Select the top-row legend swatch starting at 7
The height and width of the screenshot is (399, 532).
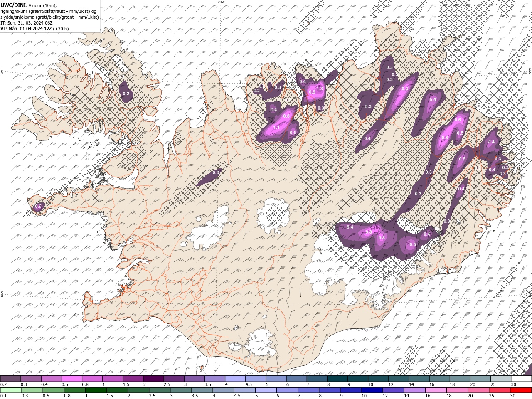[x=317, y=379]
